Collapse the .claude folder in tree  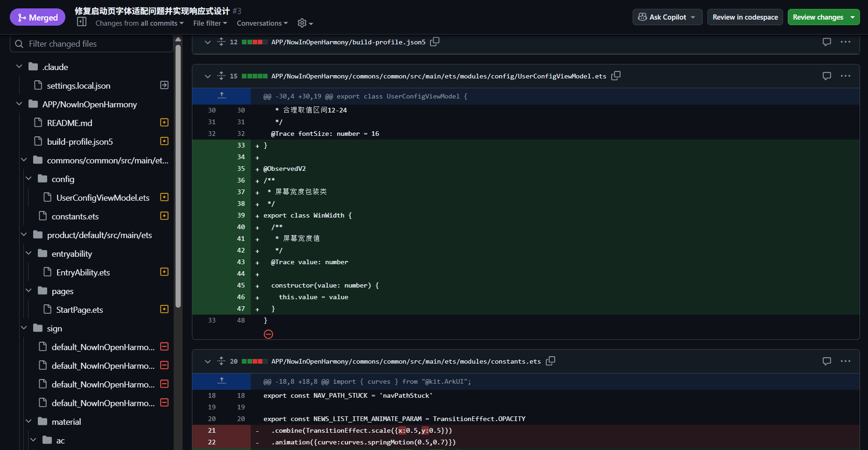coord(19,67)
